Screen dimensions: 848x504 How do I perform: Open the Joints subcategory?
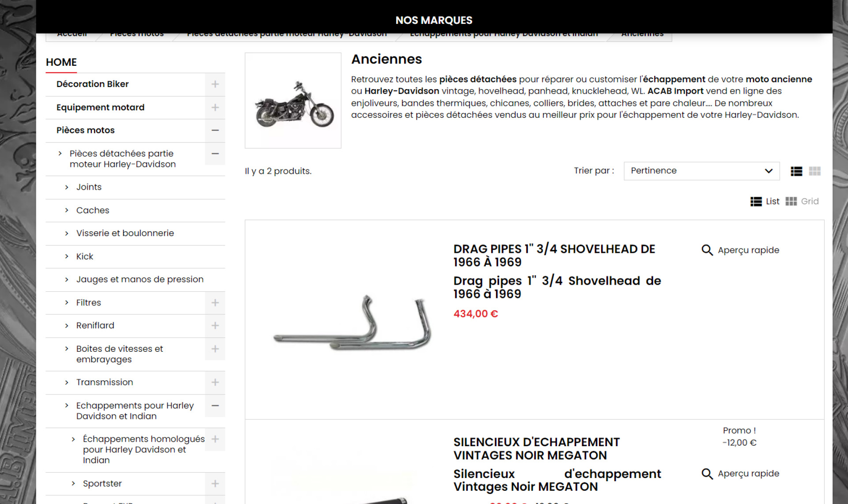89,187
